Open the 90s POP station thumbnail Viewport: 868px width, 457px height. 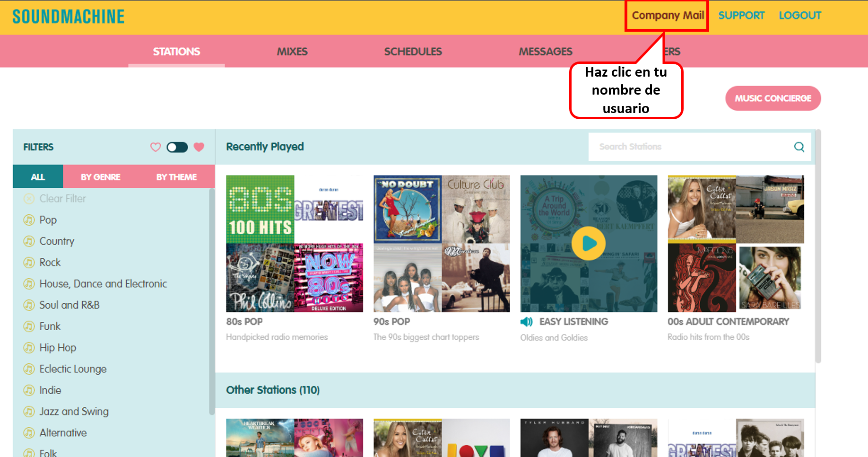point(442,244)
